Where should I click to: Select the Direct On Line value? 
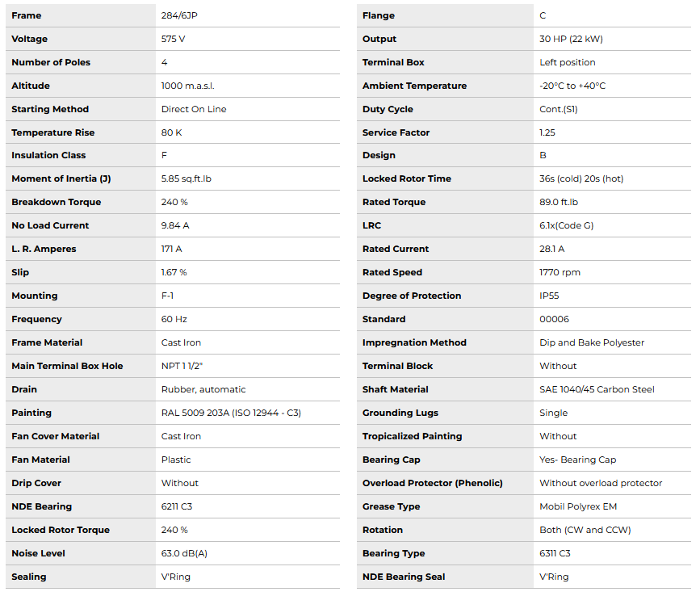click(x=194, y=109)
